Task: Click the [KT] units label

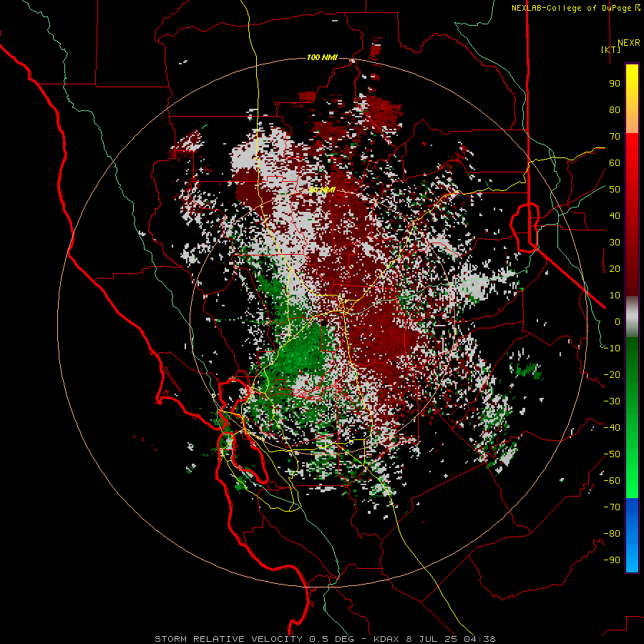Action: click(611, 49)
